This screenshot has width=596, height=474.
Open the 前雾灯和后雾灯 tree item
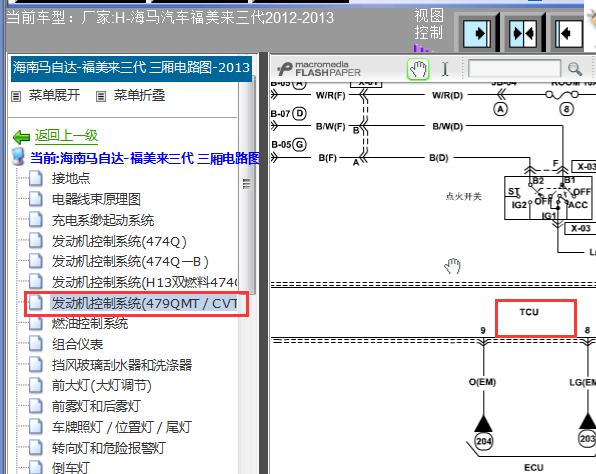point(96,406)
